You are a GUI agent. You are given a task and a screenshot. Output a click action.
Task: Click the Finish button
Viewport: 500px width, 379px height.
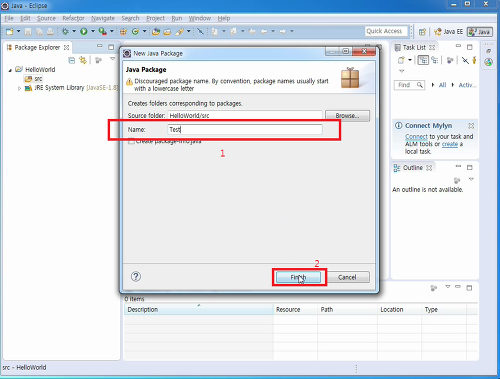pos(298,277)
